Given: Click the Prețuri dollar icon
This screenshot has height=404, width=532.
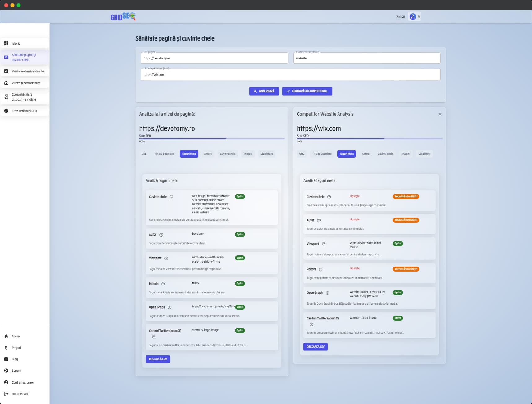Looking at the screenshot, I should point(6,348).
